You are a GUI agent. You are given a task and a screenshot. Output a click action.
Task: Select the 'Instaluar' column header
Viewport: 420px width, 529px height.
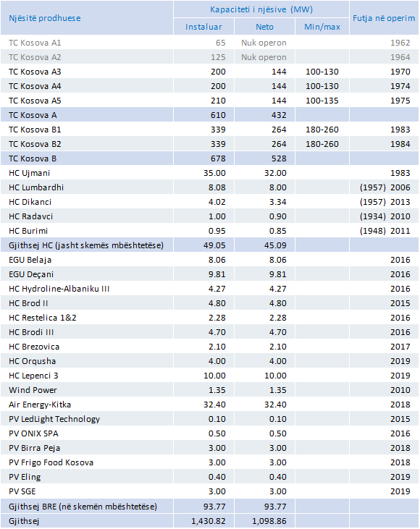pos(203,27)
